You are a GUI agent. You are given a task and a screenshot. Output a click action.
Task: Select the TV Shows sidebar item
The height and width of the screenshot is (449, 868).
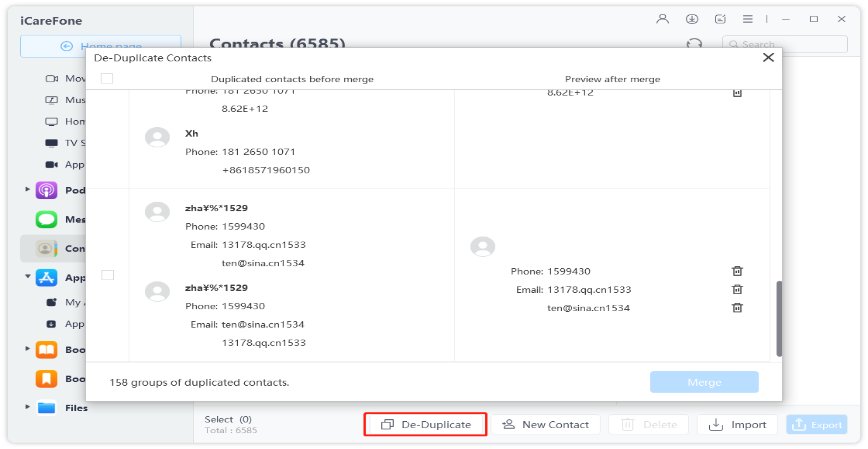coord(65,143)
